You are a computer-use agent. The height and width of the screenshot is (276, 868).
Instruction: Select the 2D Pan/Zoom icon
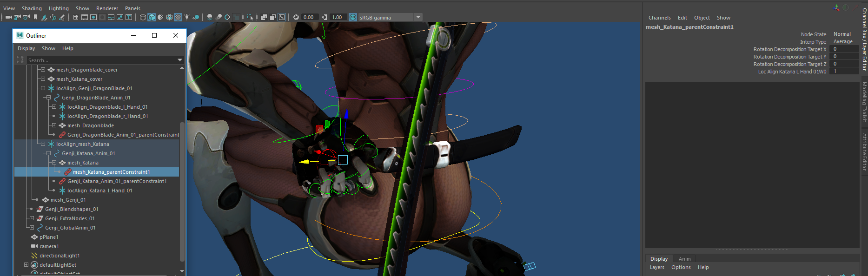(53, 17)
